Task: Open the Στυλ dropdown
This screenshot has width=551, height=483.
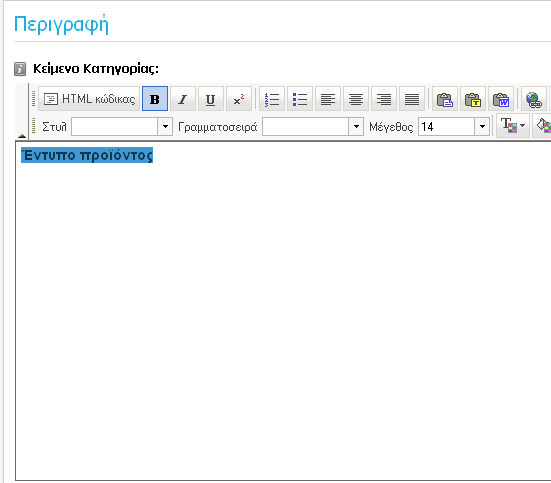Action: tap(165, 126)
